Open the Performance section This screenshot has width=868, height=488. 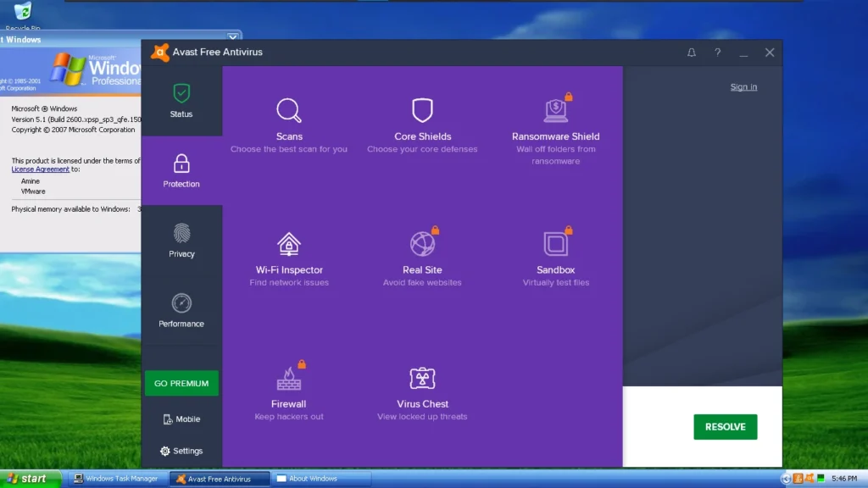coord(181,312)
